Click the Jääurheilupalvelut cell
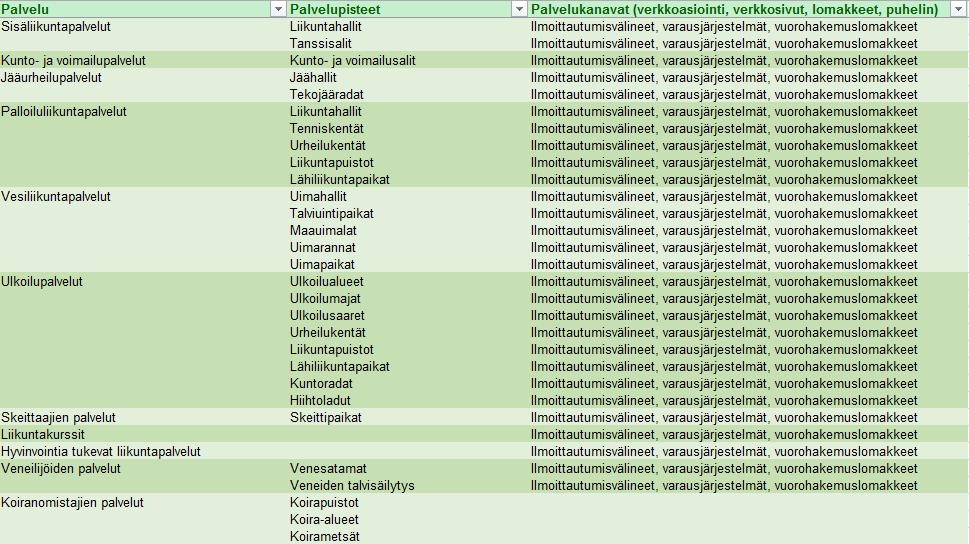Screen dimensions: 969x544 pos(143,77)
